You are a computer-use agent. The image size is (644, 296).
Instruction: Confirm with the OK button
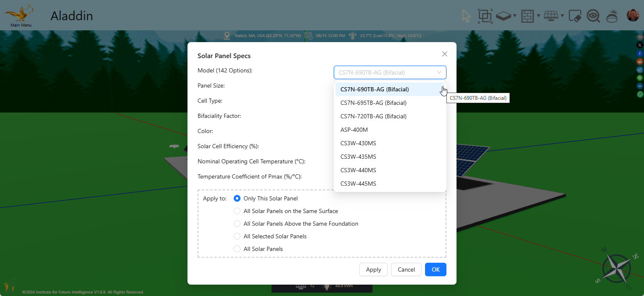[x=435, y=269]
